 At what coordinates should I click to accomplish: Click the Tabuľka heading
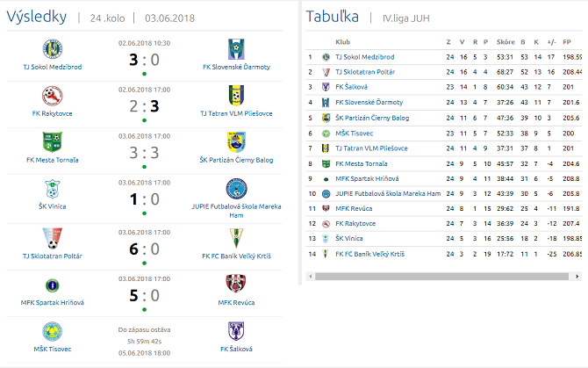tap(333, 17)
